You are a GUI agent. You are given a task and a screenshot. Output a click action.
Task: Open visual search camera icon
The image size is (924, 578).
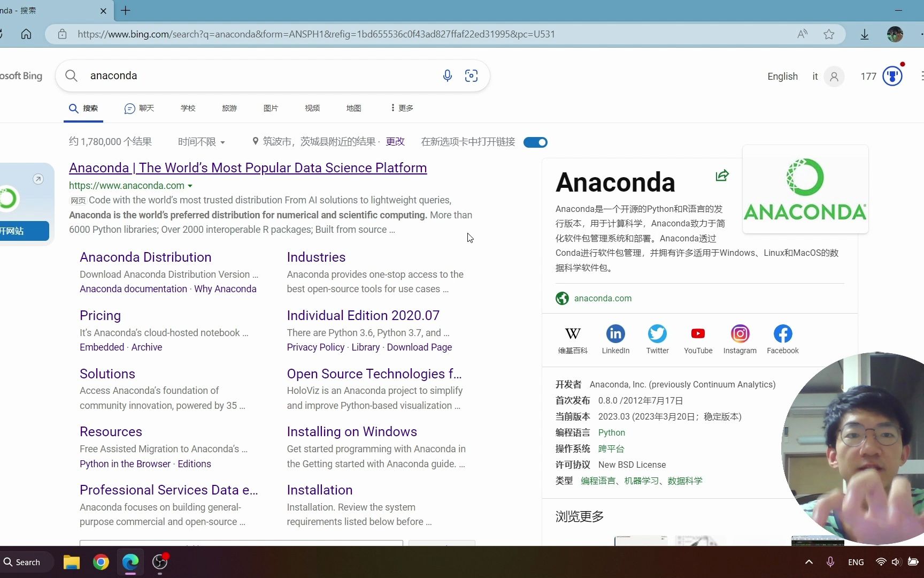[x=471, y=76]
